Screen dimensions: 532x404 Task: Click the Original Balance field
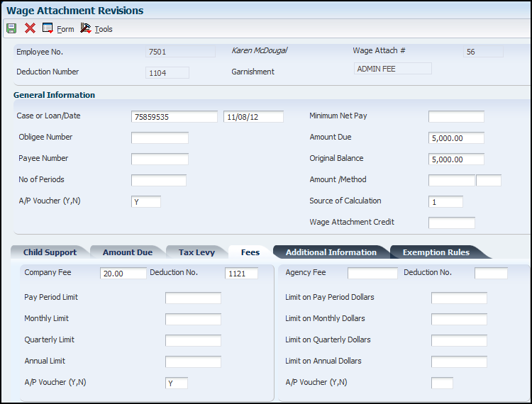(x=456, y=159)
